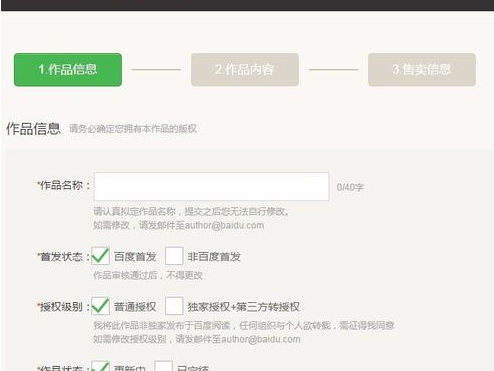Click the 请认真拟定作品名称 hint line

(191, 211)
